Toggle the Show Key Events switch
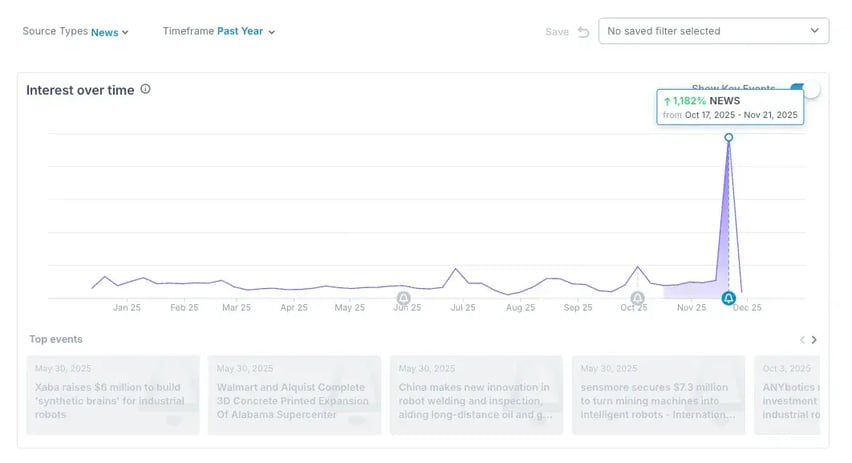This screenshot has height=463, width=852. point(805,89)
